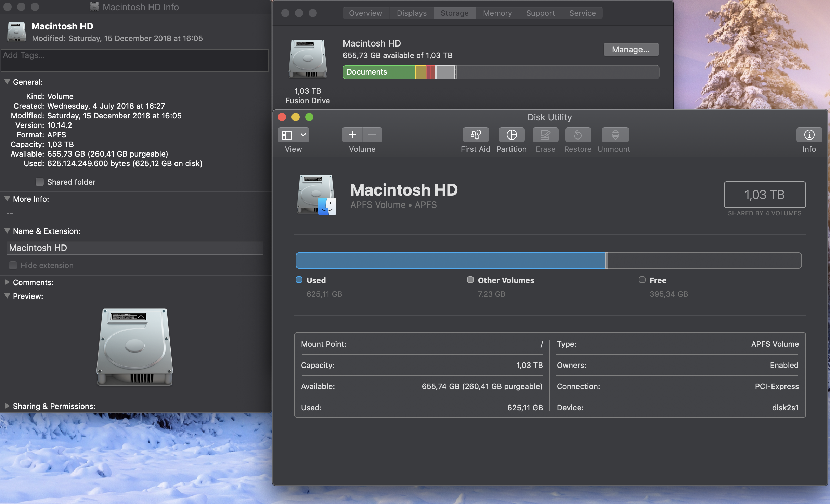
Task: Open the View dropdown chevron in Disk Utility
Action: (x=303, y=135)
